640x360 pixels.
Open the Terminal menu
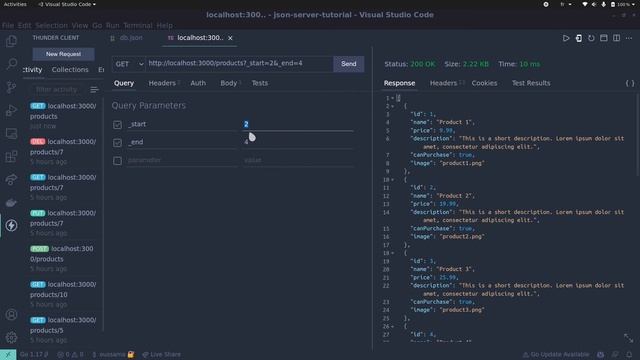[137, 25]
